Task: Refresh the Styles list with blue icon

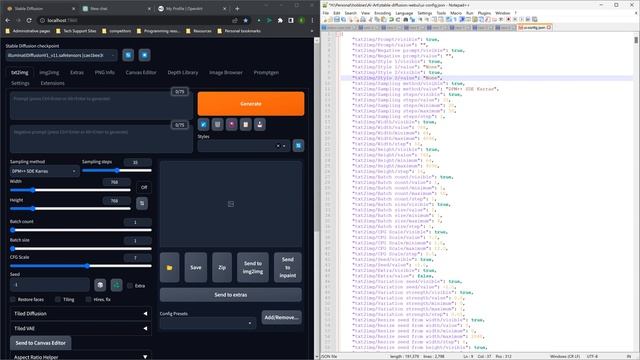Action: (298, 146)
